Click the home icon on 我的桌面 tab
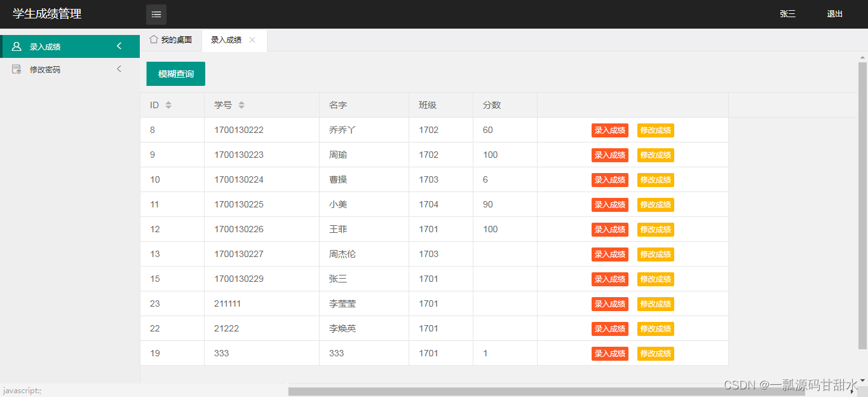868x397 pixels. coord(154,39)
